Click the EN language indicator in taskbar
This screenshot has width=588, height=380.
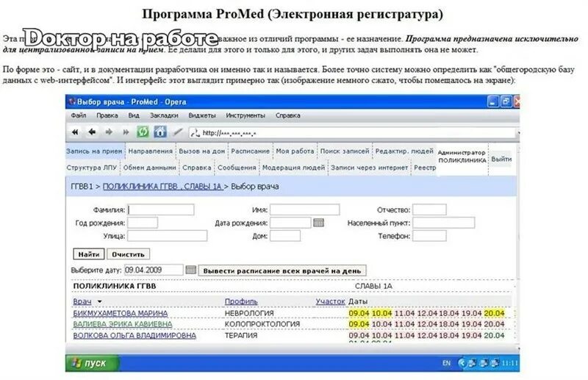[446, 363]
